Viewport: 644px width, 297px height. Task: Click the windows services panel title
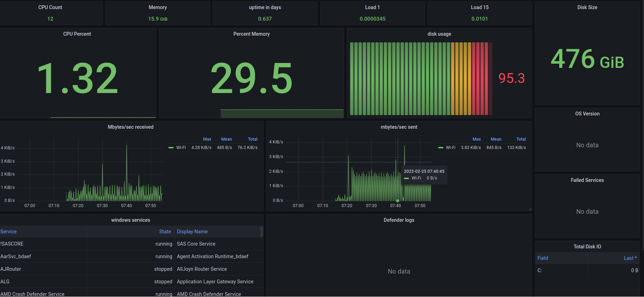coord(131,220)
